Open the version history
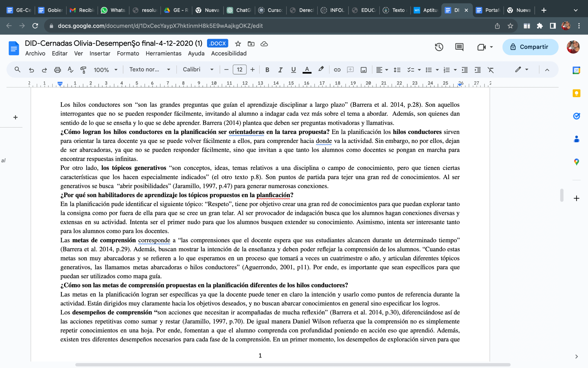 coord(439,47)
